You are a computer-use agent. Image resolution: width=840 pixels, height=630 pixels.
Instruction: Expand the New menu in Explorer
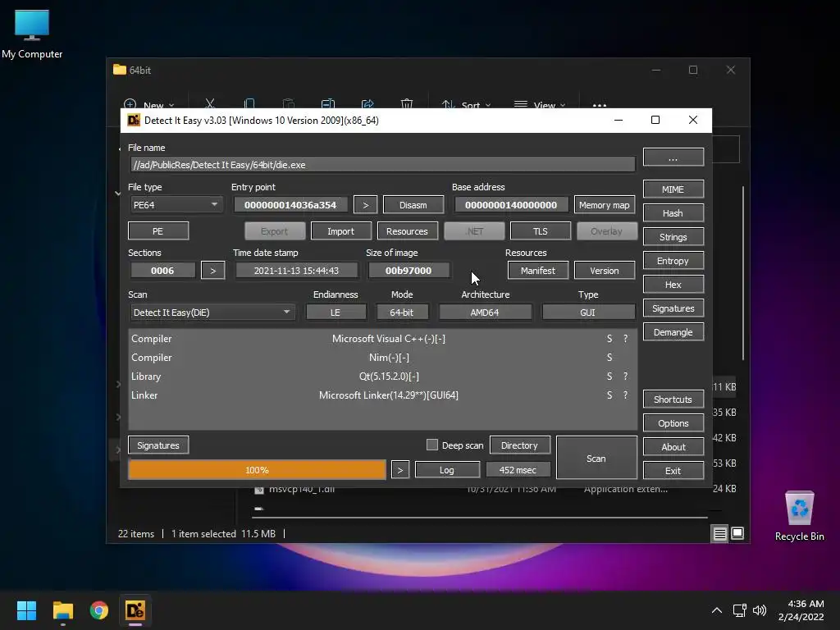click(149, 105)
